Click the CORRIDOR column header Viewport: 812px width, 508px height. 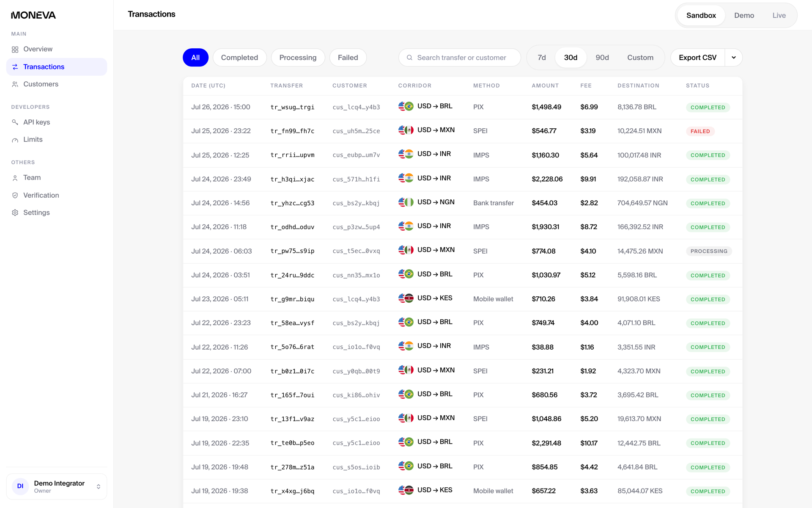(414, 86)
